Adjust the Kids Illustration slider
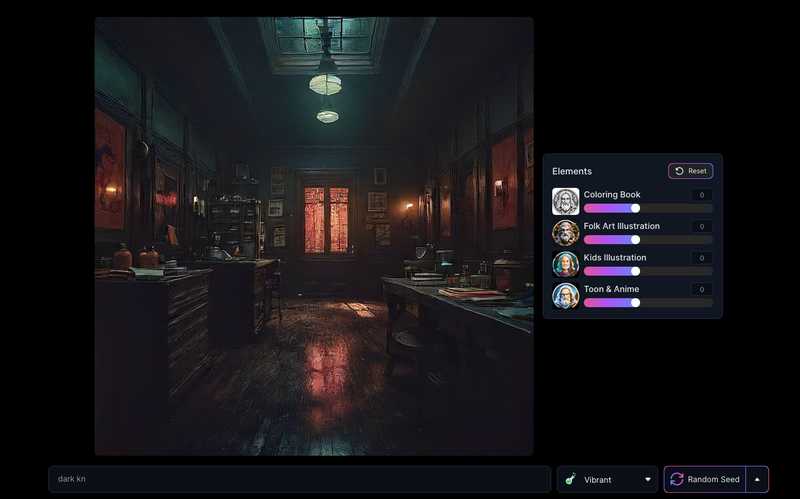The width and height of the screenshot is (800, 499). (648, 271)
